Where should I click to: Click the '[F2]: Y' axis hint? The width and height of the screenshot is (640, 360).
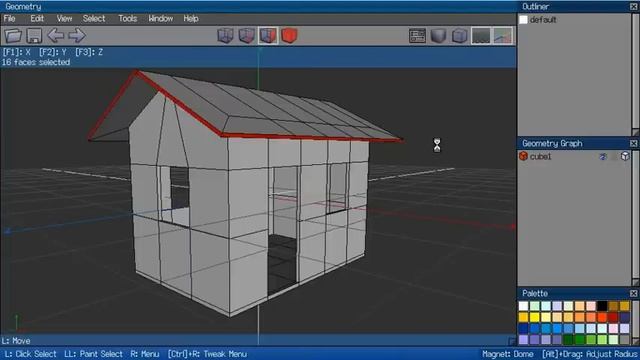[53, 52]
